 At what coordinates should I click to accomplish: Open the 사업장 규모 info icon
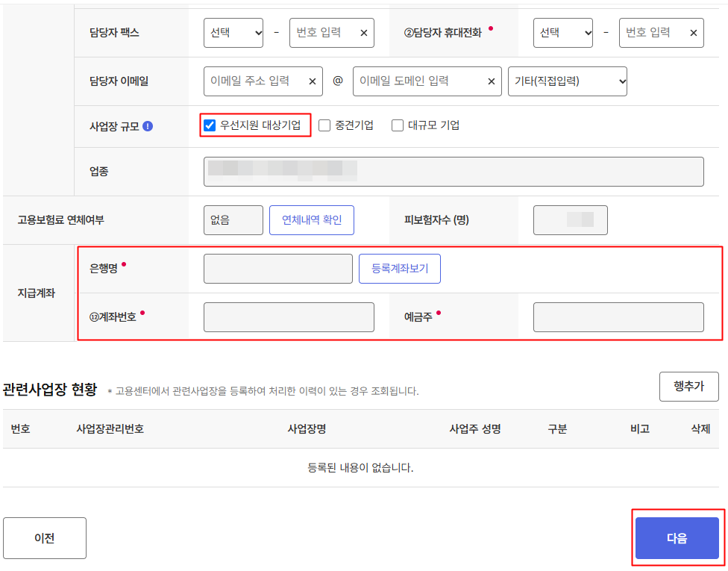pos(148,126)
